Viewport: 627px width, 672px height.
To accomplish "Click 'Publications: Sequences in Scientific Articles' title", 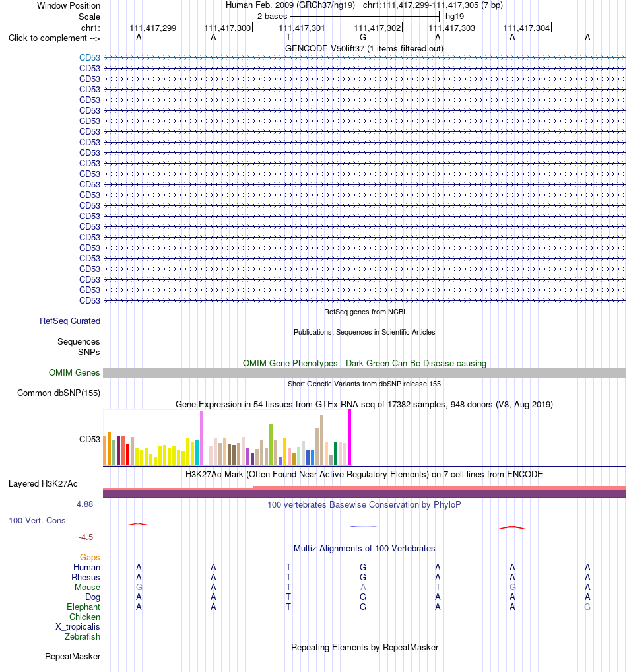I will 364,332.
